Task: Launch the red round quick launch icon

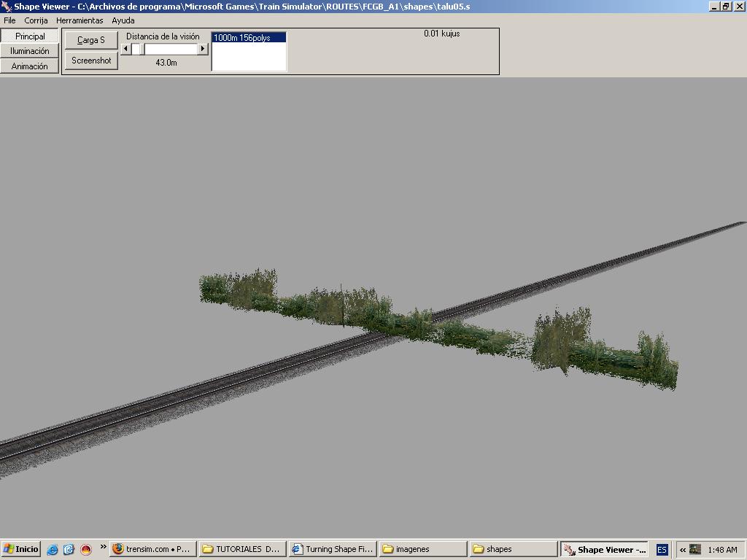Action: pyautogui.click(x=85, y=549)
